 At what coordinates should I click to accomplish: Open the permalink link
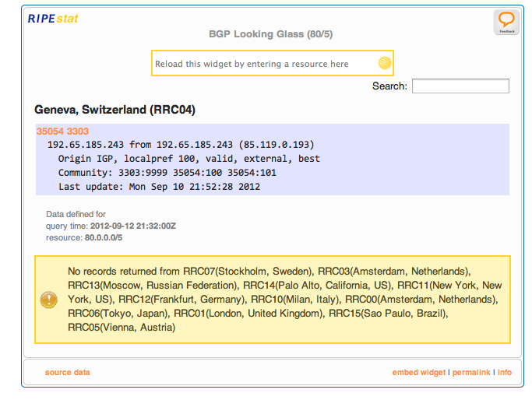click(471, 372)
